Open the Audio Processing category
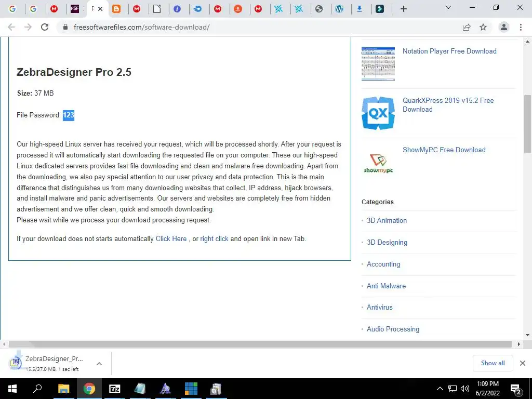 393,329
